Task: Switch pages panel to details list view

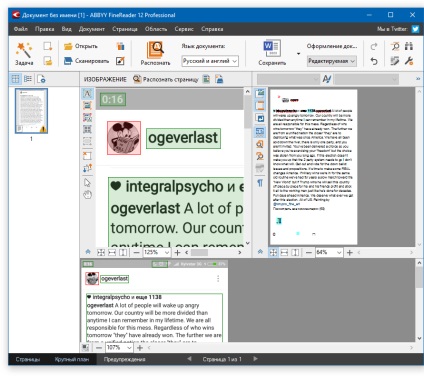Action: click(28, 79)
